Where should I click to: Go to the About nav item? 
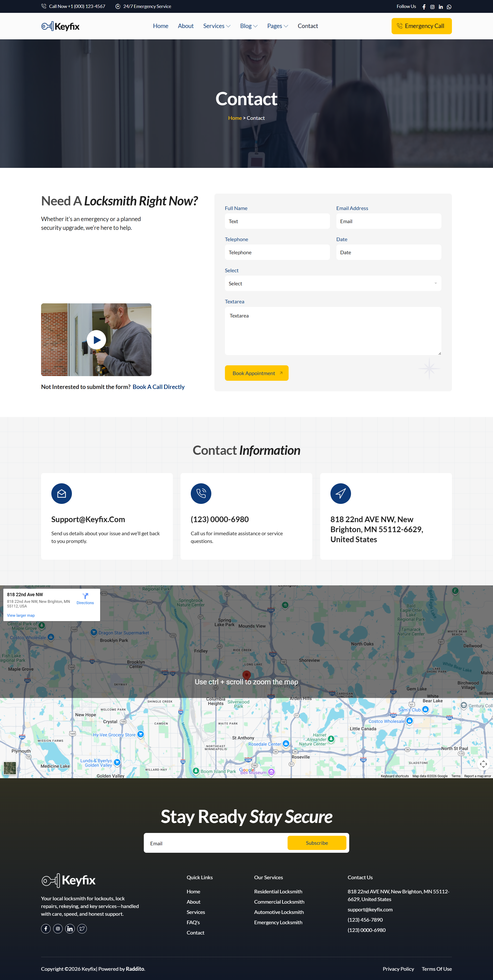tap(185, 26)
